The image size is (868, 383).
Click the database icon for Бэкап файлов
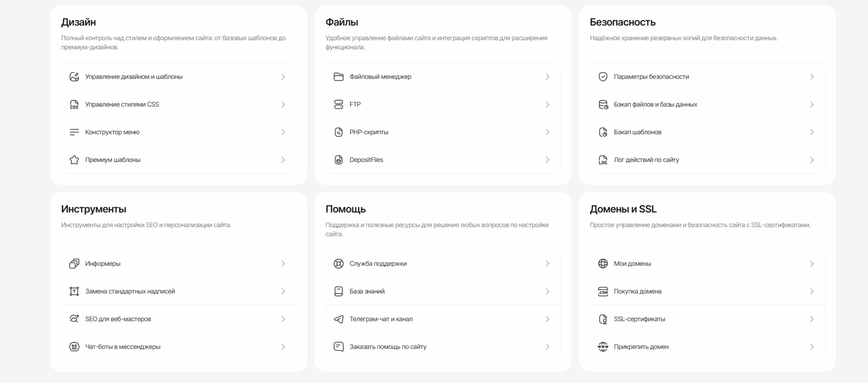tap(603, 104)
